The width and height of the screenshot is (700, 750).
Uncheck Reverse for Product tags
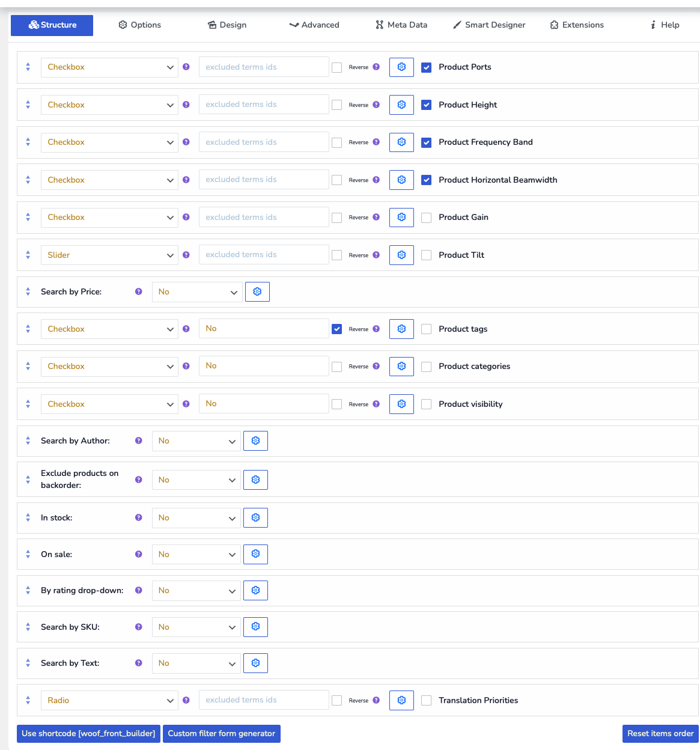[x=337, y=329]
